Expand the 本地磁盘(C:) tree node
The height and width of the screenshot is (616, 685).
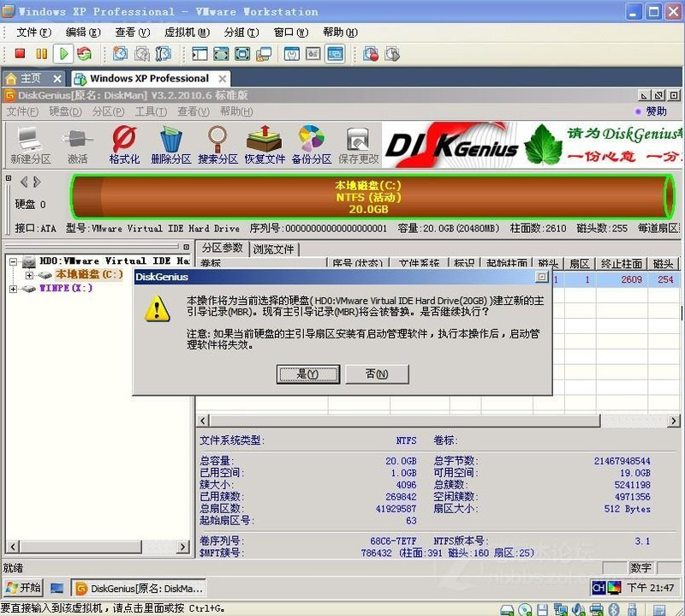coord(29,275)
